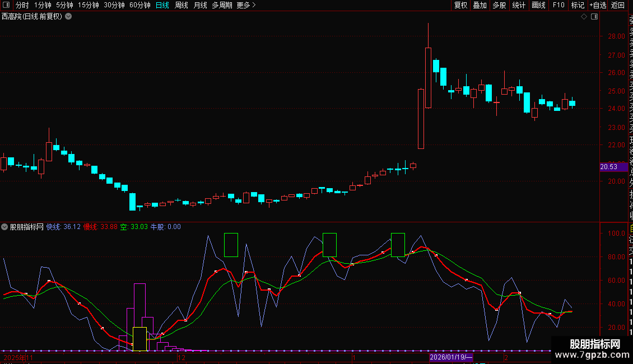Screen dimensions: 633x364
Task: Switch to the 周线 period tab
Action: pyautogui.click(x=181, y=5)
